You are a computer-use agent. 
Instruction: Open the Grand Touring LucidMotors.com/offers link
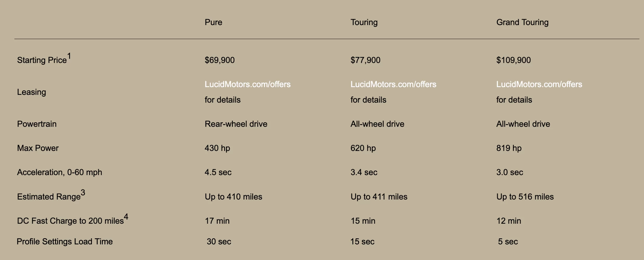click(x=539, y=84)
